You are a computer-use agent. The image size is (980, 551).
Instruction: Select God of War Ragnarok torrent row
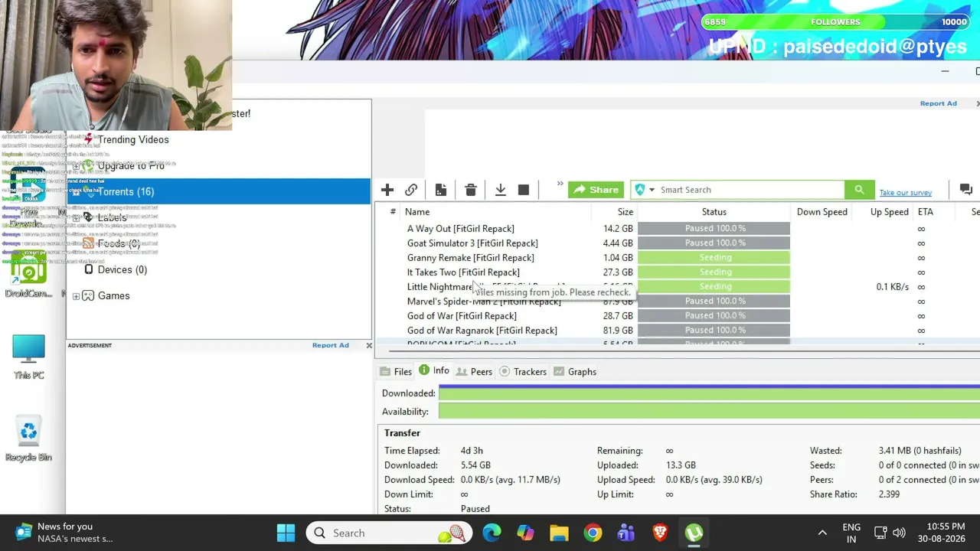click(x=482, y=331)
